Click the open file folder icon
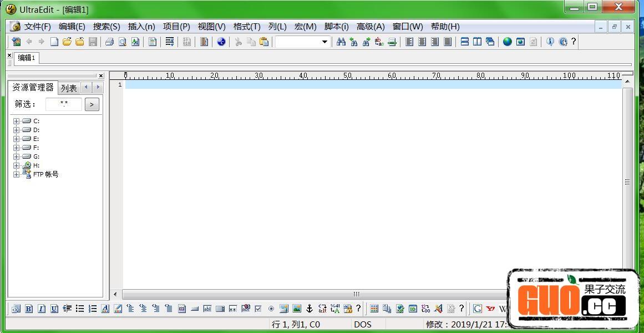 67,42
